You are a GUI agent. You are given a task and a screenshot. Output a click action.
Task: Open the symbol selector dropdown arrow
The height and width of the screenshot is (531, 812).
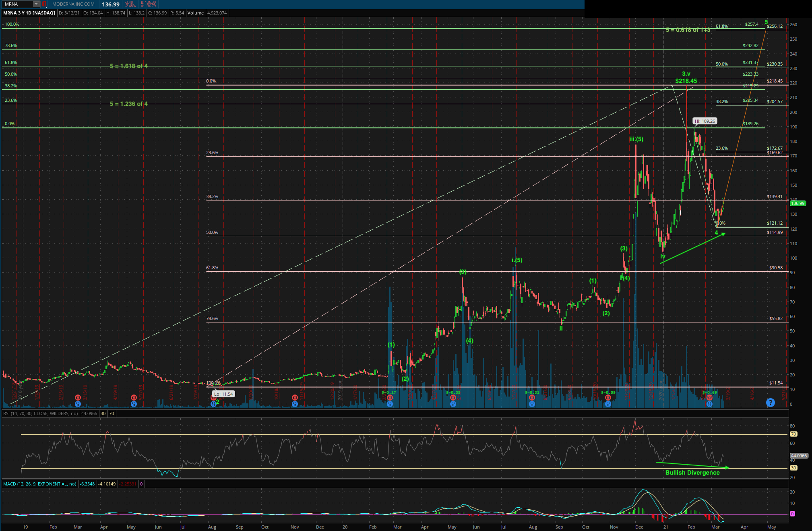tap(36, 4)
